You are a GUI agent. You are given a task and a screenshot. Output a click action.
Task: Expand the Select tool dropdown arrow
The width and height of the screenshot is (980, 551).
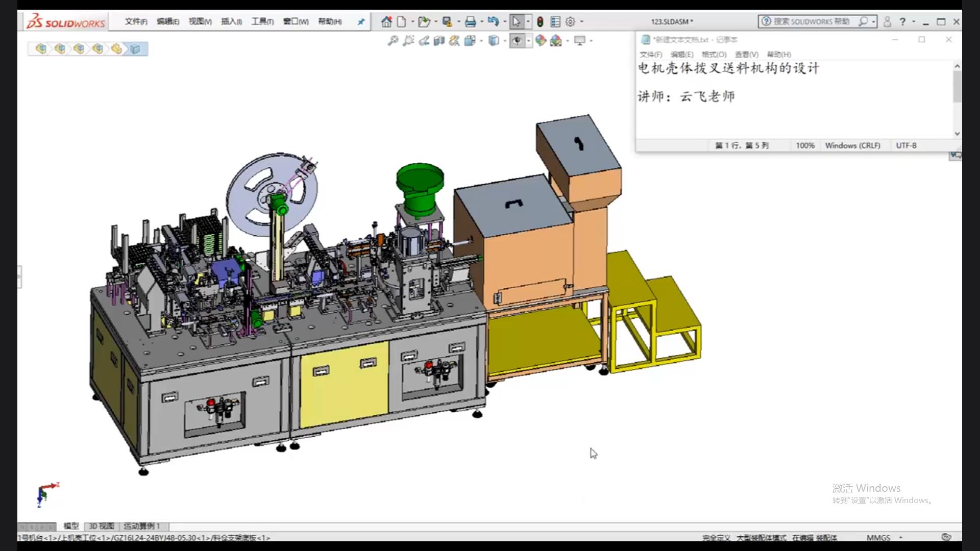[528, 21]
